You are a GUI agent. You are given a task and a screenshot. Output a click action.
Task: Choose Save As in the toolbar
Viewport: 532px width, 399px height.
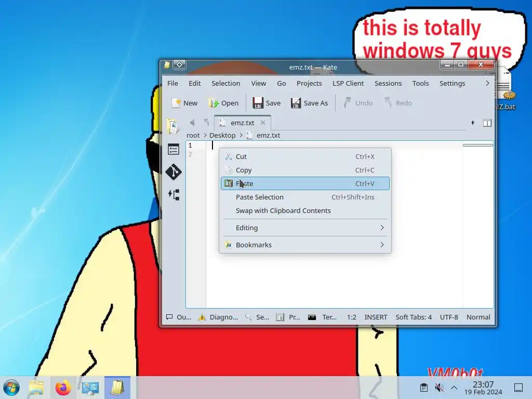tap(309, 103)
